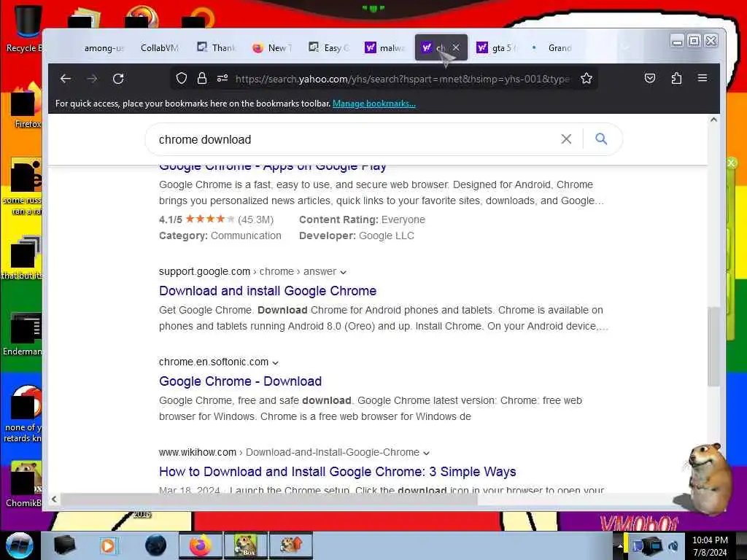Open the Firefox hamburger menu
The width and height of the screenshot is (747, 560).
pos(703,78)
